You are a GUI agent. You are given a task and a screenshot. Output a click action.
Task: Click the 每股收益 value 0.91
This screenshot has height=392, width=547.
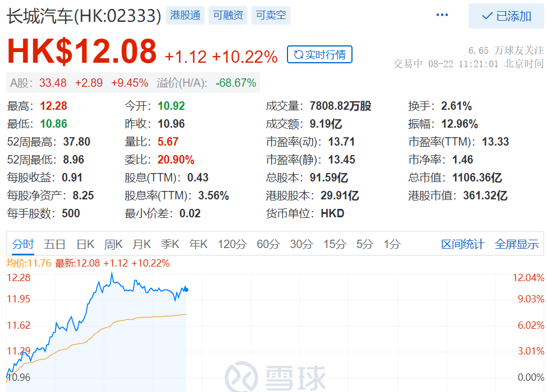[72, 178]
